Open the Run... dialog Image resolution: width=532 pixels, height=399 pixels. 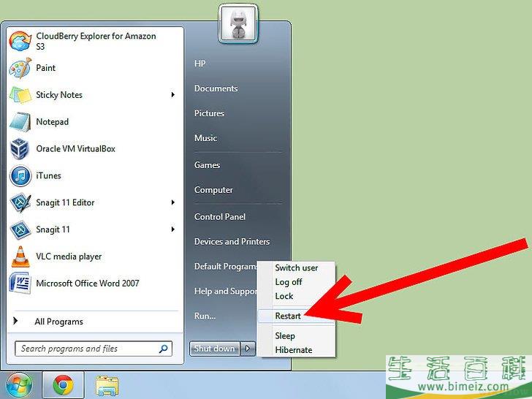click(x=205, y=316)
